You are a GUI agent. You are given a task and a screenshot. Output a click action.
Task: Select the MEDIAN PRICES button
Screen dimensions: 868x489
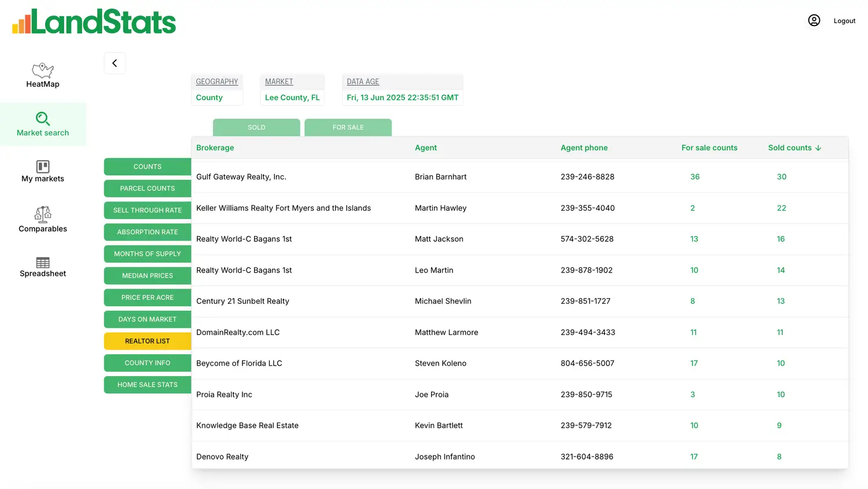tap(148, 275)
